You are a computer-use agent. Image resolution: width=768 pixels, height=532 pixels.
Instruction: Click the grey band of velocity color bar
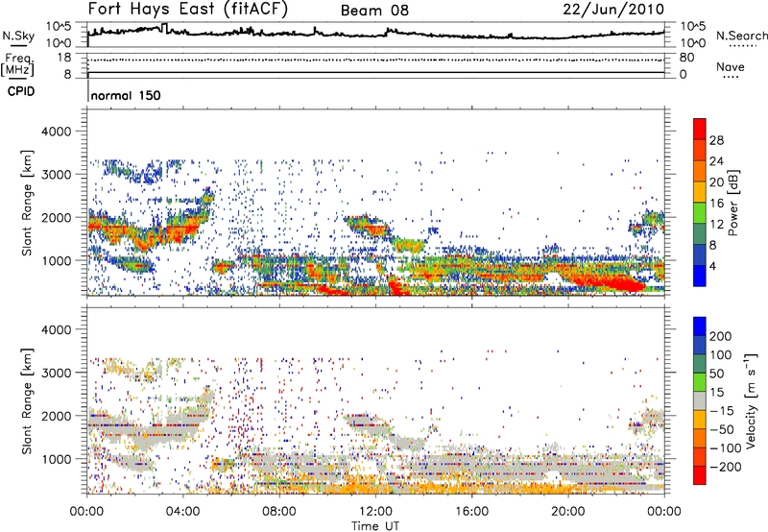(x=700, y=400)
